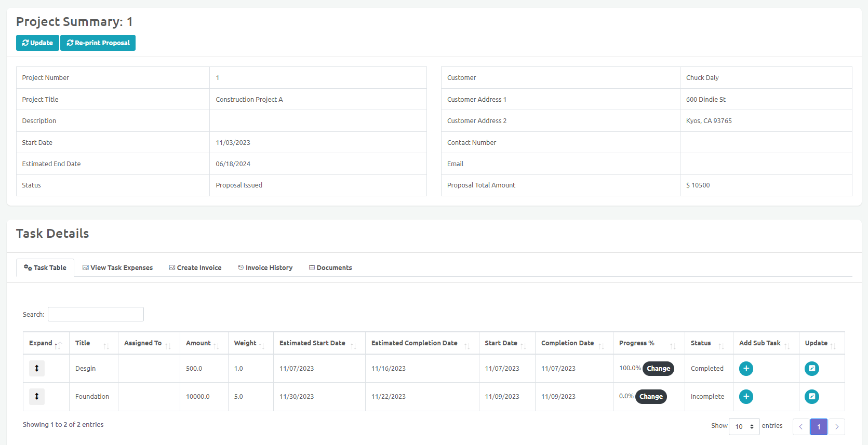868x445 pixels.
Task: Click the Re-print Proposal button
Action: click(98, 43)
